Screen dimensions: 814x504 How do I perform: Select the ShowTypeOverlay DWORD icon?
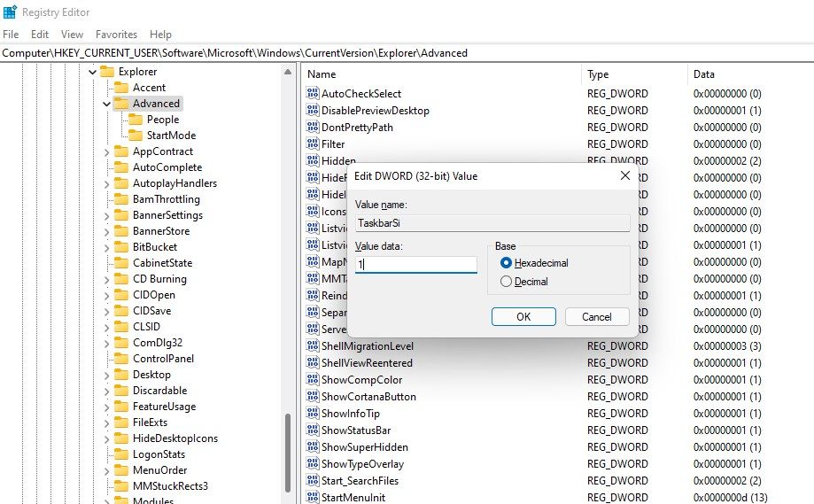(x=313, y=463)
